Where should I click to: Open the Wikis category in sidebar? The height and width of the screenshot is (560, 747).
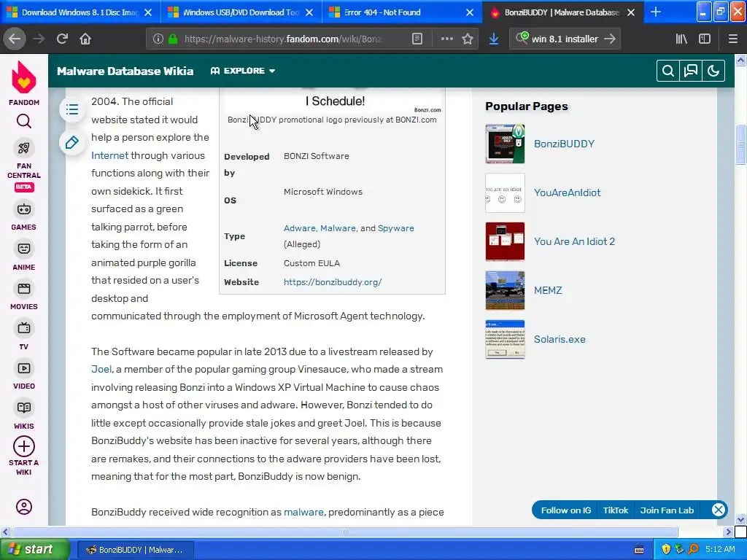click(x=24, y=415)
